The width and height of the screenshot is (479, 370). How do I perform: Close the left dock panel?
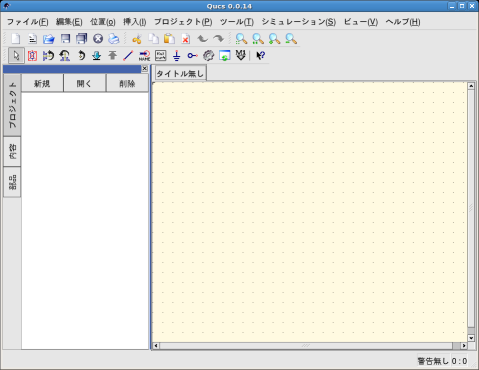point(145,69)
